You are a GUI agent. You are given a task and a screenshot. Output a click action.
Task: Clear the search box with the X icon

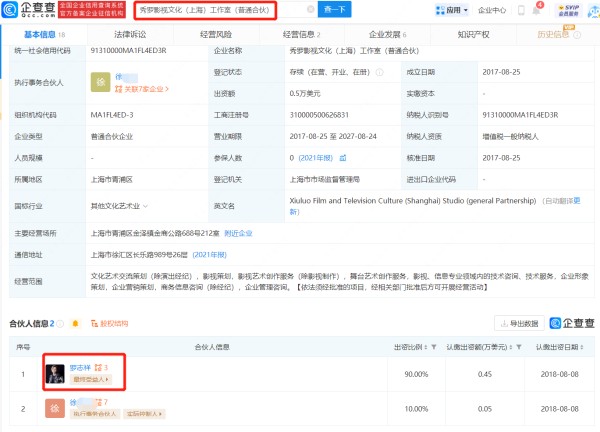311,9
